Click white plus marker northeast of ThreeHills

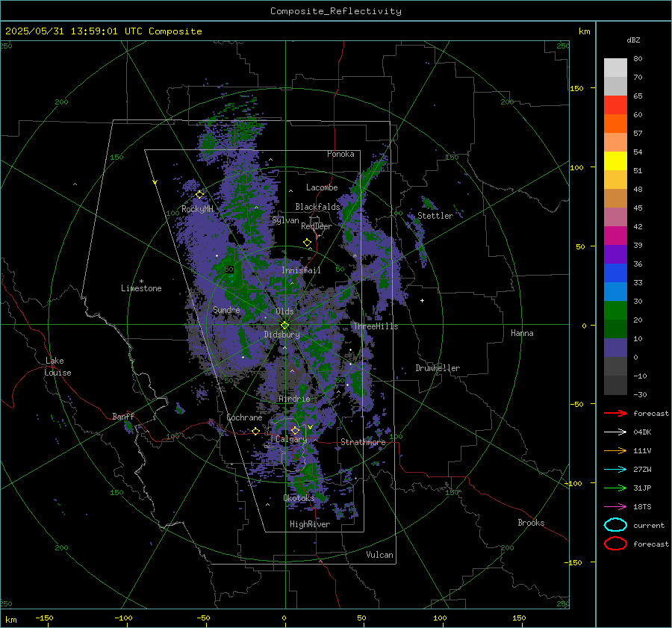422,300
